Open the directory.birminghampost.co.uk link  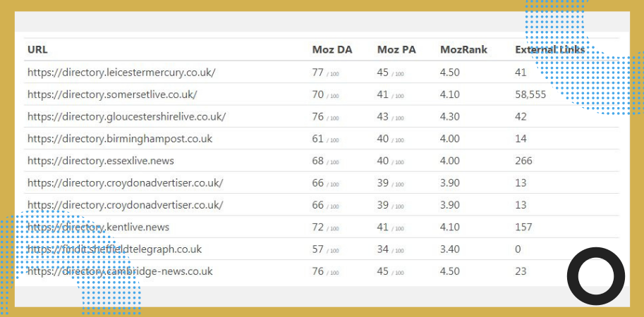(x=120, y=139)
